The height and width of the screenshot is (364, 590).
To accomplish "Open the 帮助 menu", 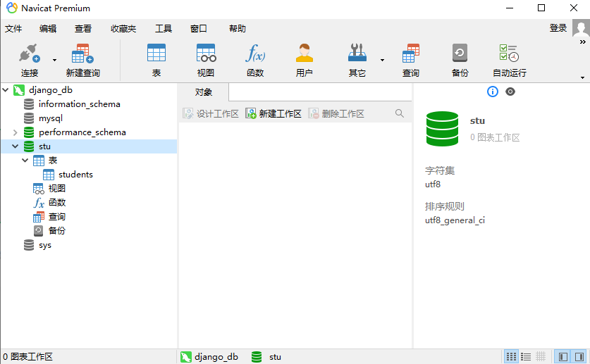I will click(x=237, y=29).
